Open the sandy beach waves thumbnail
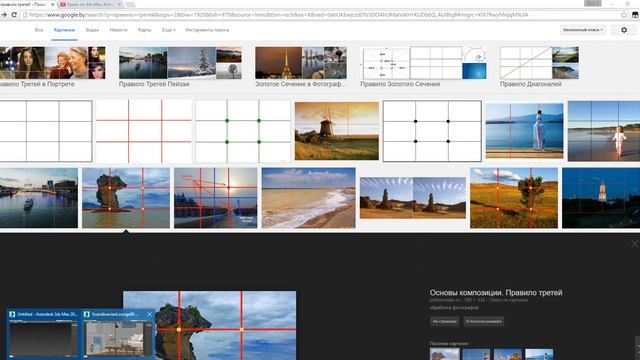Viewport: 640px width, 360px height. click(x=309, y=198)
